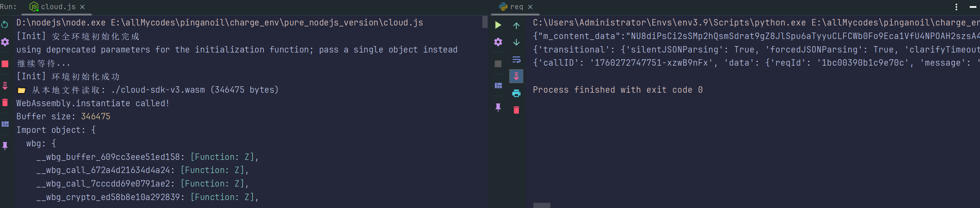Clear the cloud.js console with trash icon
The image size is (980, 208).
(x=5, y=103)
